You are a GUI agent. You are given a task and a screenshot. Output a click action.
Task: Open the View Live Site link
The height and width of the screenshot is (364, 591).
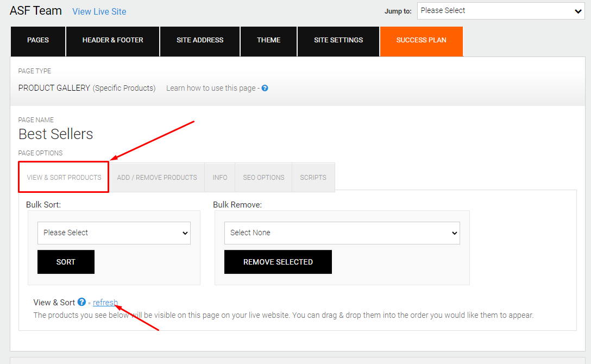[99, 11]
